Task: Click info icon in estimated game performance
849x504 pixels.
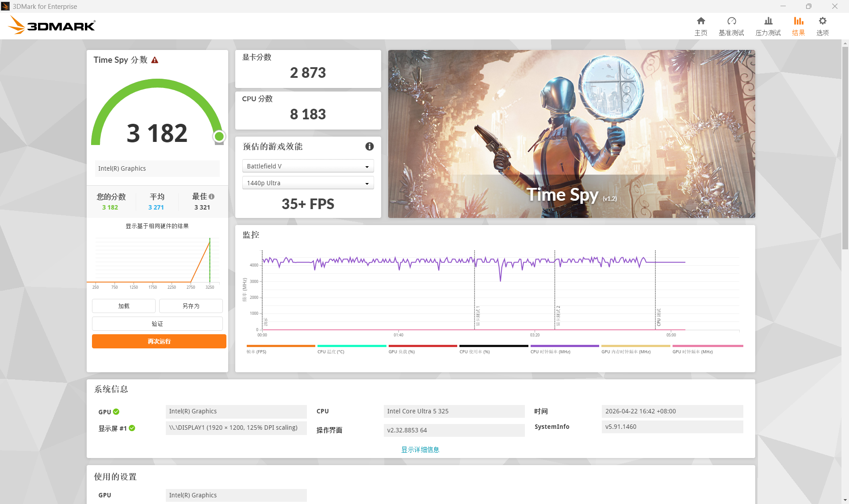Action: 370,146
